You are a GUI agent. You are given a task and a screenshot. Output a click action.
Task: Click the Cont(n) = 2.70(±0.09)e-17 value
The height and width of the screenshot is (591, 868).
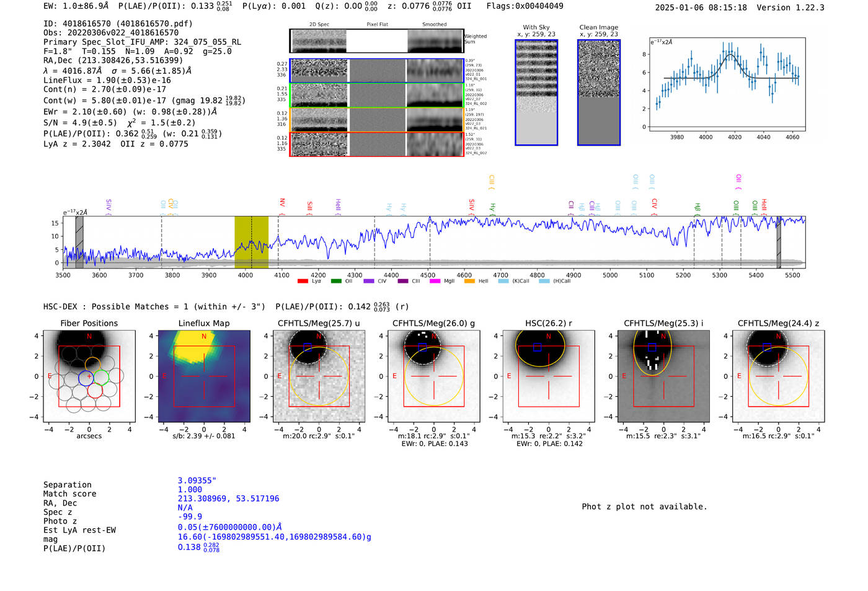point(105,89)
